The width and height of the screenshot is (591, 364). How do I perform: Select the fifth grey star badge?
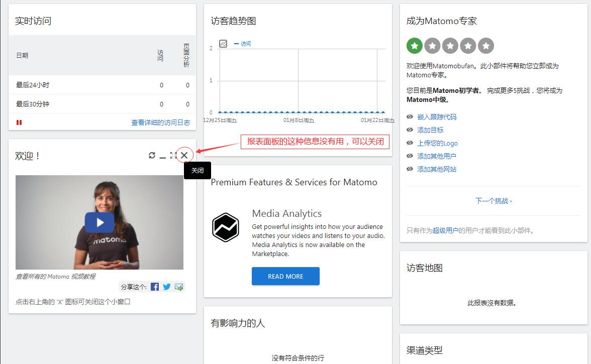click(x=486, y=46)
